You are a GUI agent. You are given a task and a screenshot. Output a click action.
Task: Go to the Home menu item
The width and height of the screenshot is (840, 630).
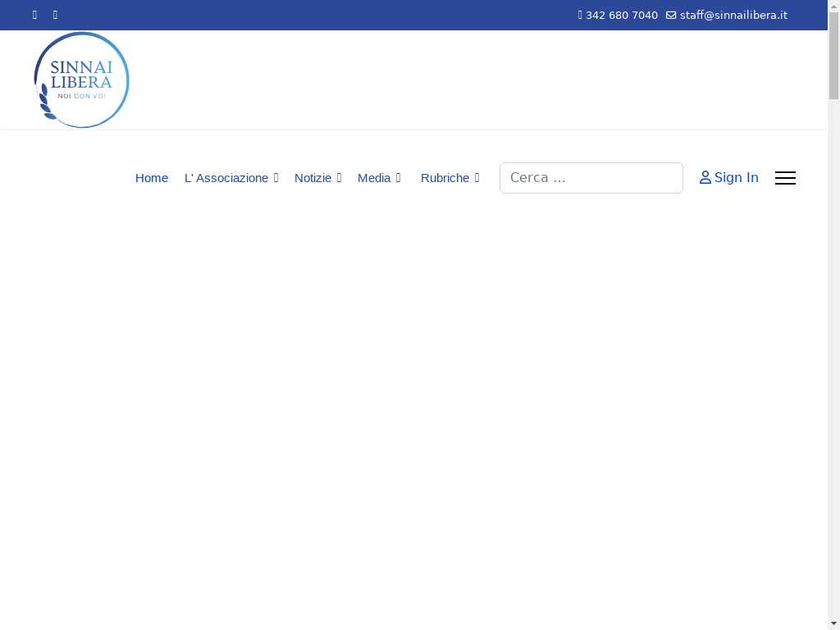[152, 178]
